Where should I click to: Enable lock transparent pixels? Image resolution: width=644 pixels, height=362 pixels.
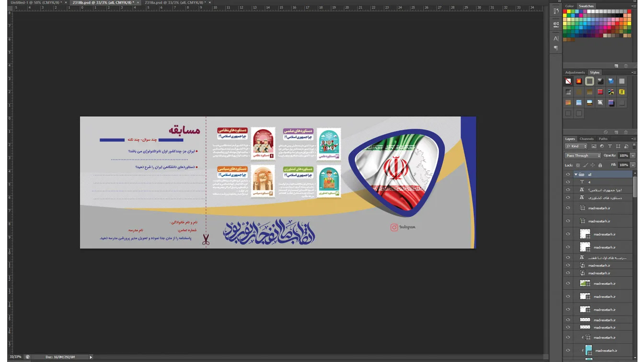pyautogui.click(x=578, y=165)
